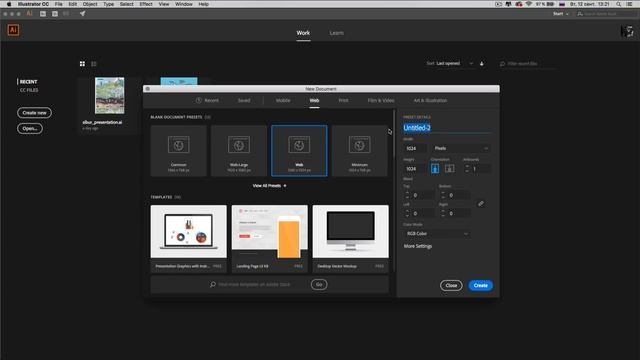Select the CC FILES sidebar entry
Image resolution: width=640 pixels, height=360 pixels.
point(29,90)
